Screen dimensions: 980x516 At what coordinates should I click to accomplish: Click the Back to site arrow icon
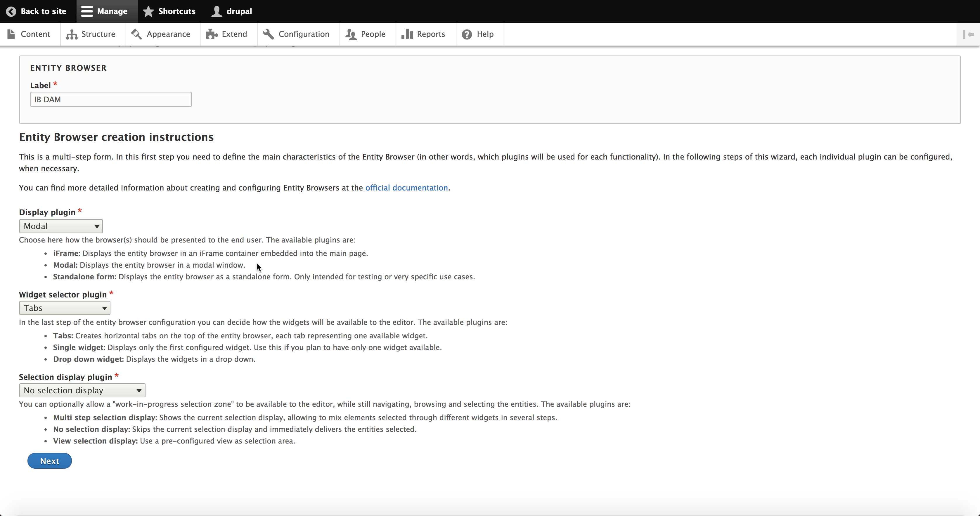click(11, 11)
